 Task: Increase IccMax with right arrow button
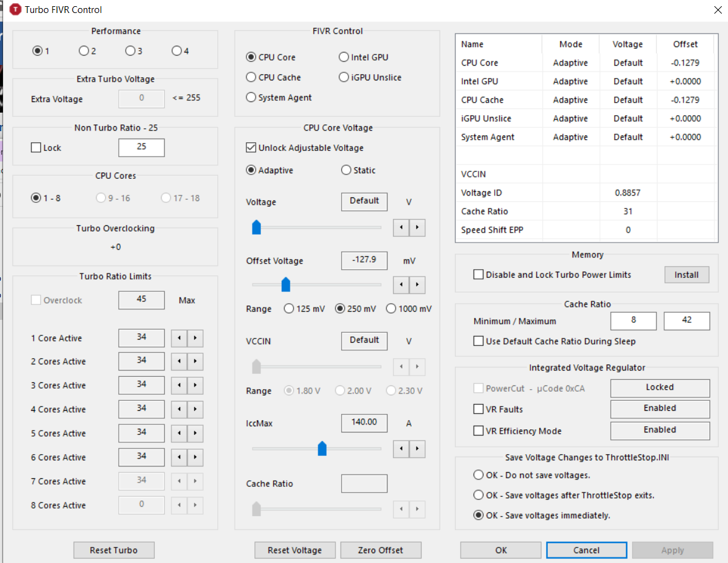[417, 449]
